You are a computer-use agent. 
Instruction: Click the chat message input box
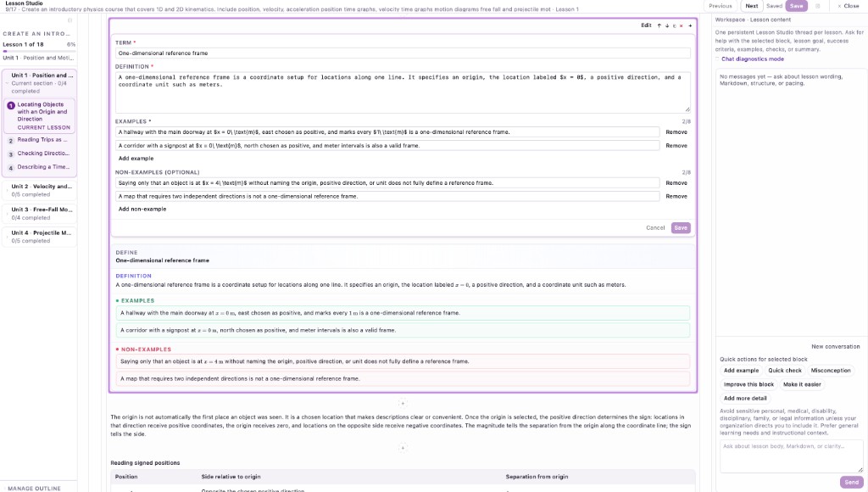click(791, 456)
